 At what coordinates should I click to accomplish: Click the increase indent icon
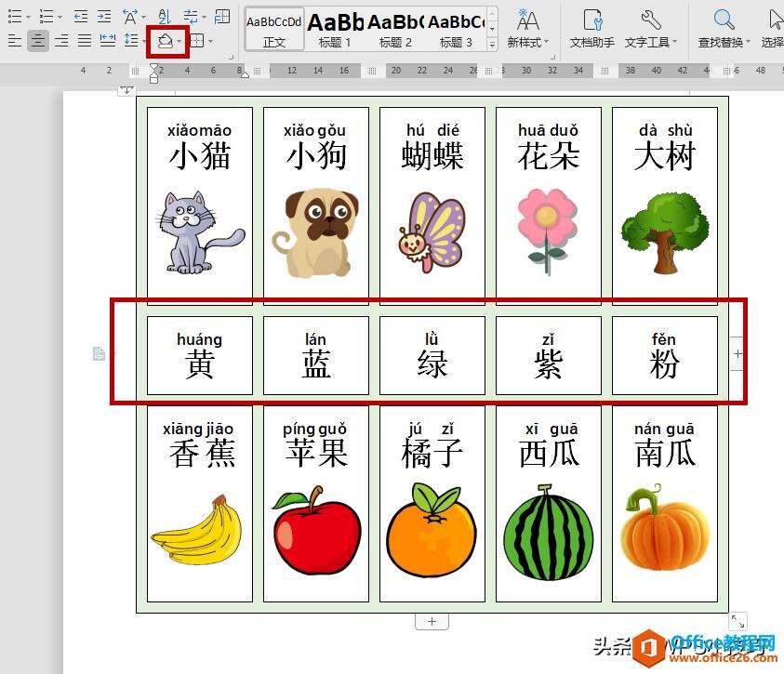[103, 16]
